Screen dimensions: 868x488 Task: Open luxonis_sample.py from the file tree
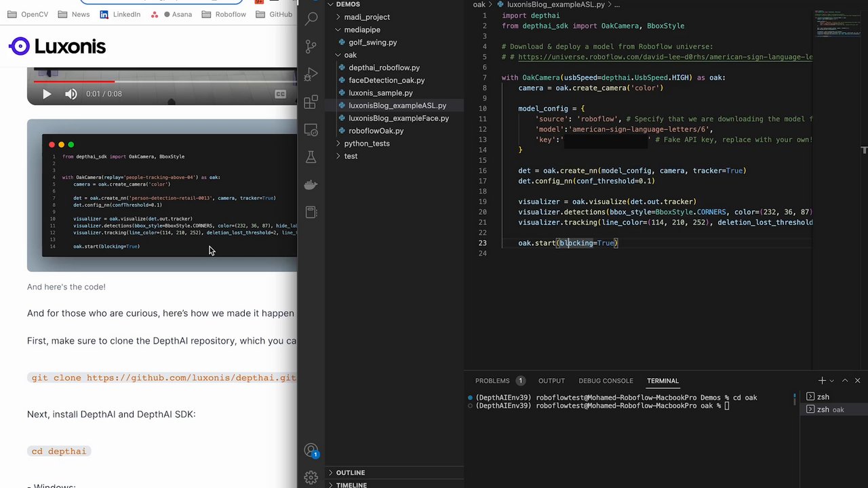tap(380, 93)
